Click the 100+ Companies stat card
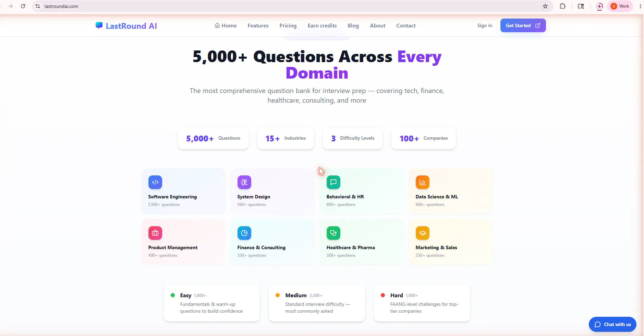The width and height of the screenshot is (644, 336). (x=424, y=138)
